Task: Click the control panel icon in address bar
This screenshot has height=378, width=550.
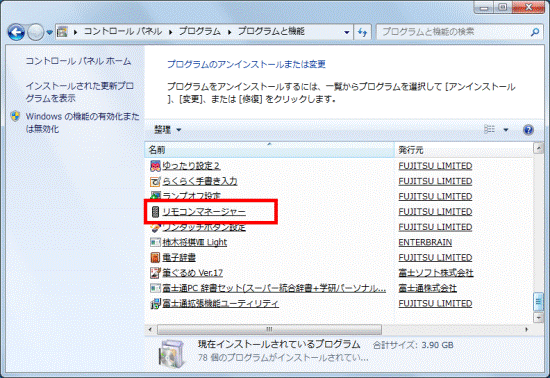Action: tap(62, 32)
